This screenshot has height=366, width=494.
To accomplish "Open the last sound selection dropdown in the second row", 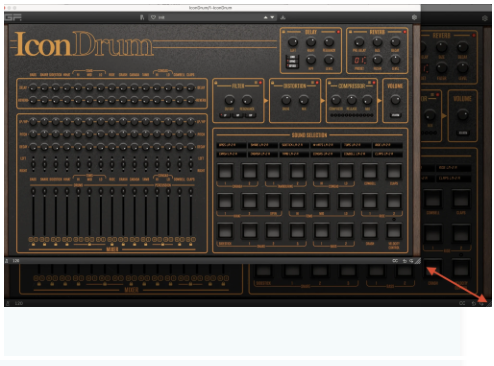I will [388, 154].
